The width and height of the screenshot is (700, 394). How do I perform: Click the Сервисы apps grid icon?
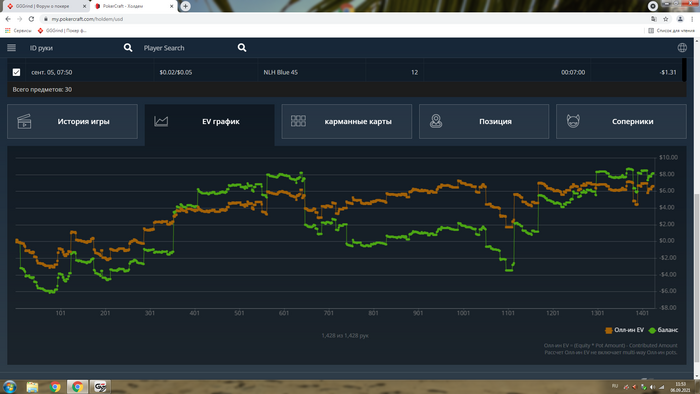(x=8, y=30)
